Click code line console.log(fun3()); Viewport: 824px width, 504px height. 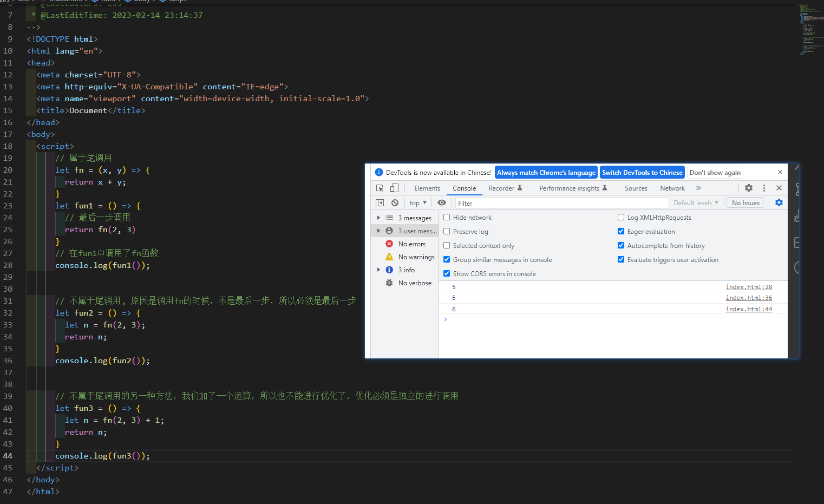102,456
